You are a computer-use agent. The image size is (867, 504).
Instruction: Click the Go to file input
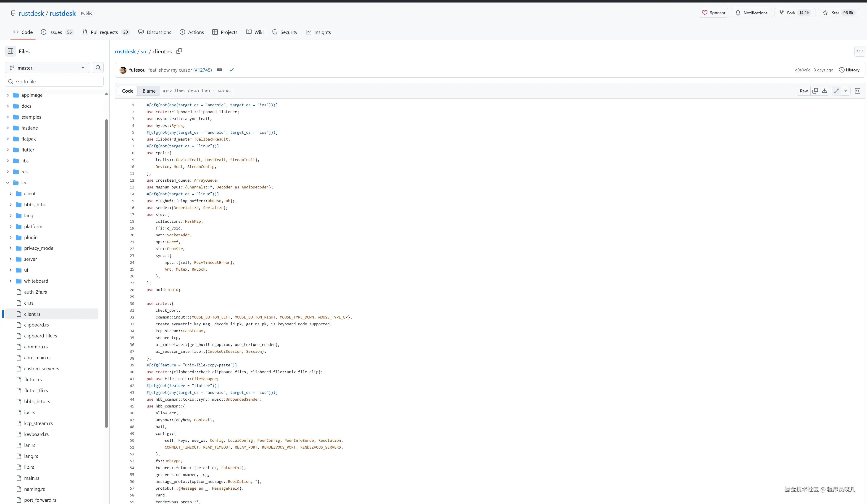54,81
